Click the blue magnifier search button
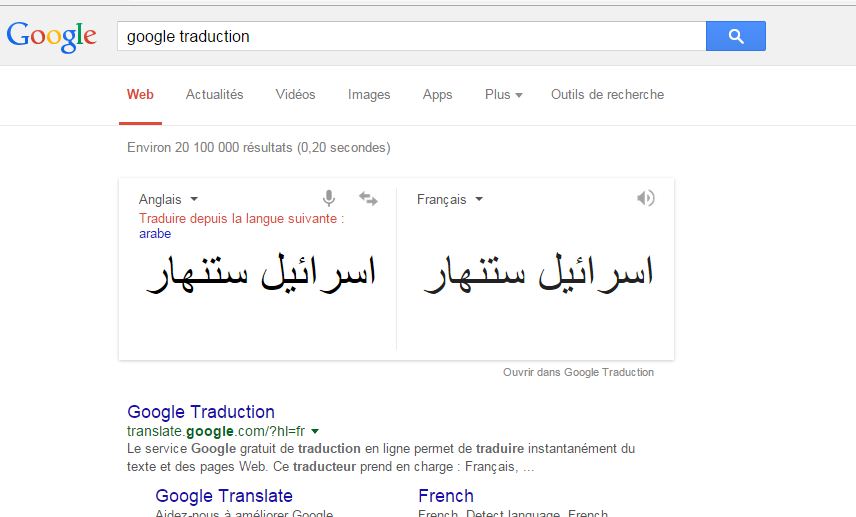The image size is (856, 517). tap(735, 36)
